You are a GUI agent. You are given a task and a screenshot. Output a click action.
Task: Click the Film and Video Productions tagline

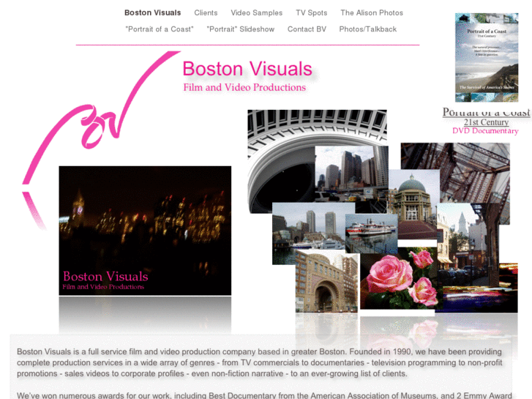click(244, 88)
